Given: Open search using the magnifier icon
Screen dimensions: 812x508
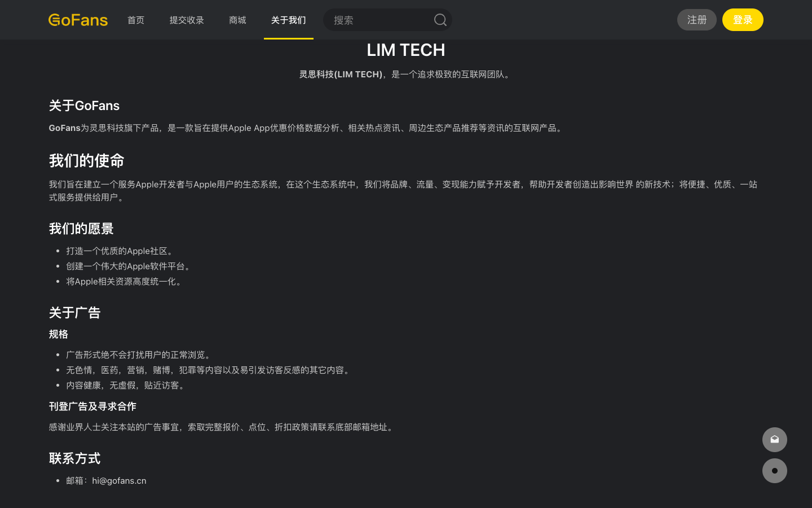Looking at the screenshot, I should click(x=440, y=20).
